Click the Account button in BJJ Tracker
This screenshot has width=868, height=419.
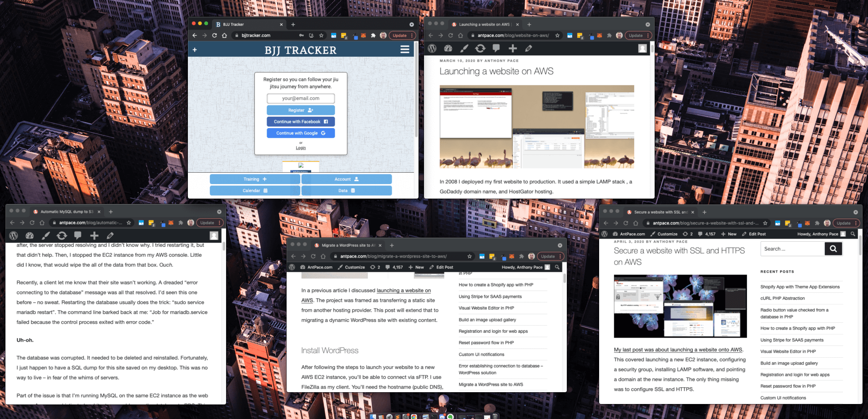(x=347, y=179)
